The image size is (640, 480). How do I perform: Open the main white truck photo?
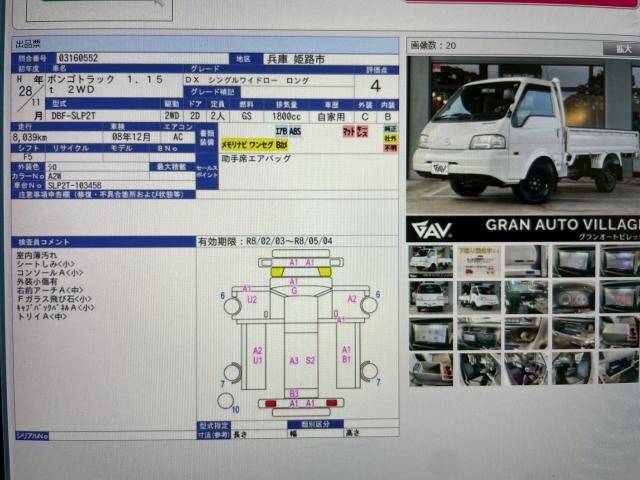click(x=521, y=135)
